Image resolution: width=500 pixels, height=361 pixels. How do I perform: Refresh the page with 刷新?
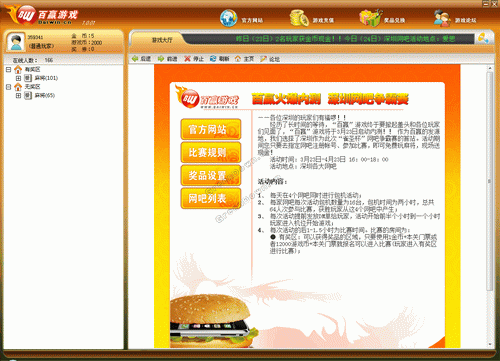pos(219,59)
